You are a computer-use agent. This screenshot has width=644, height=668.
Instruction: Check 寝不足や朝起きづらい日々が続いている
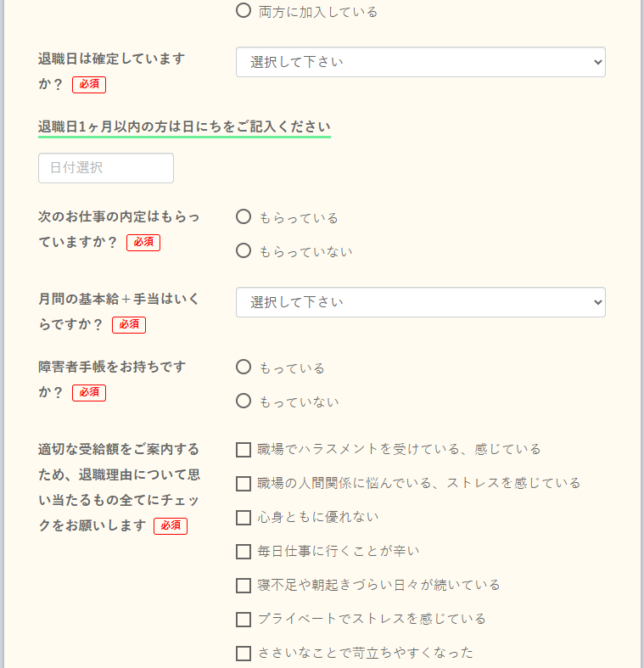click(x=244, y=585)
